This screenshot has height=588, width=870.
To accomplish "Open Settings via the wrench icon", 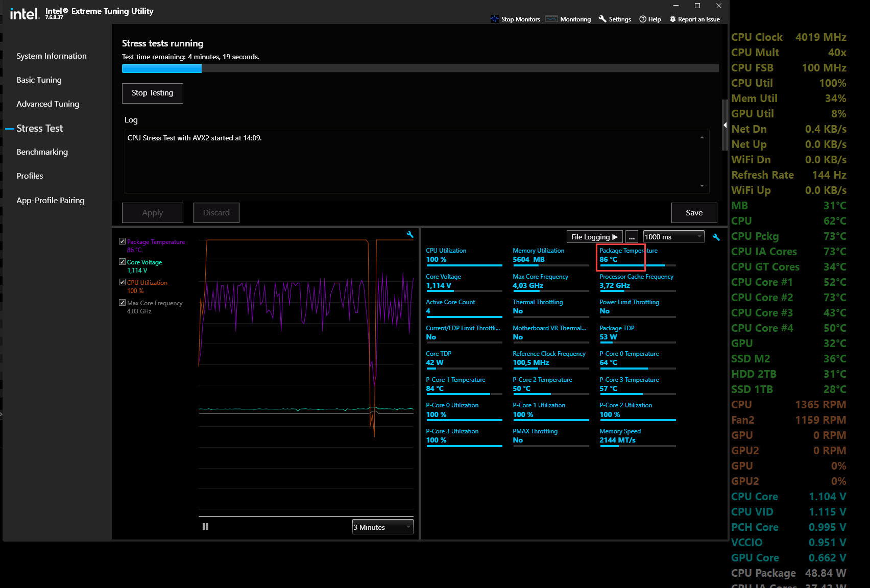I will (602, 19).
